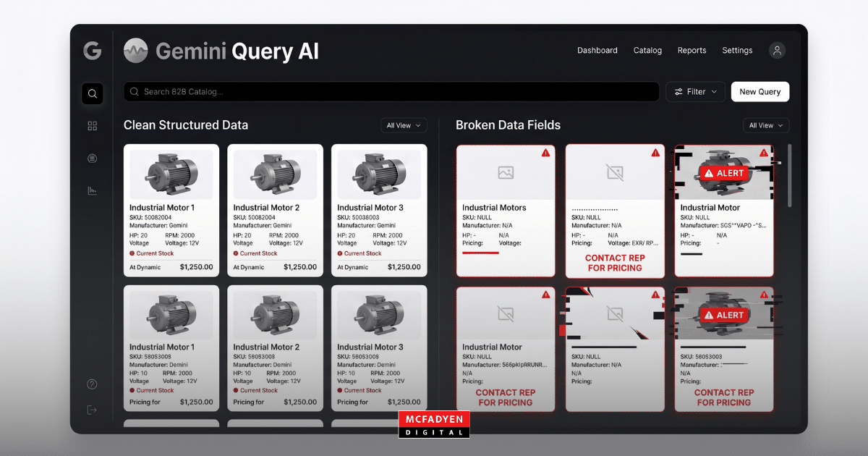Click the SKU 58053003 text in the broken card
868x456 pixels.
(x=702, y=357)
